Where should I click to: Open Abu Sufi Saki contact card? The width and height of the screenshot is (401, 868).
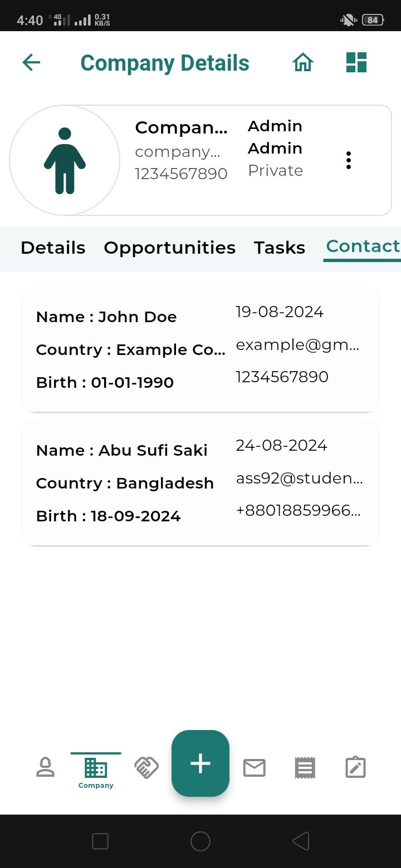200,483
